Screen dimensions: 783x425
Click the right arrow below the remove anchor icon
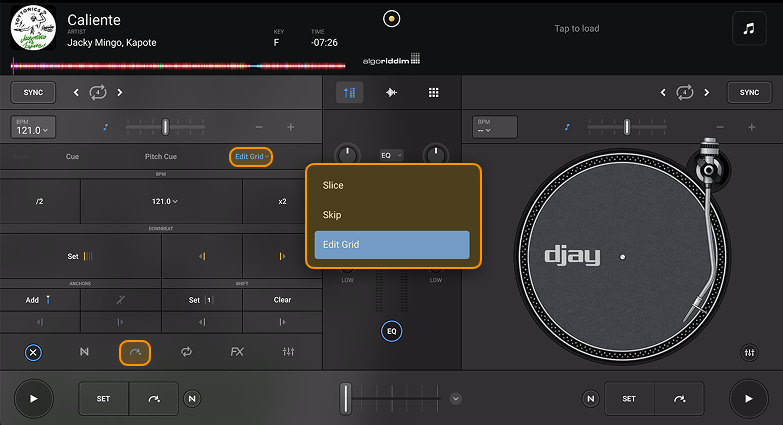[121, 322]
